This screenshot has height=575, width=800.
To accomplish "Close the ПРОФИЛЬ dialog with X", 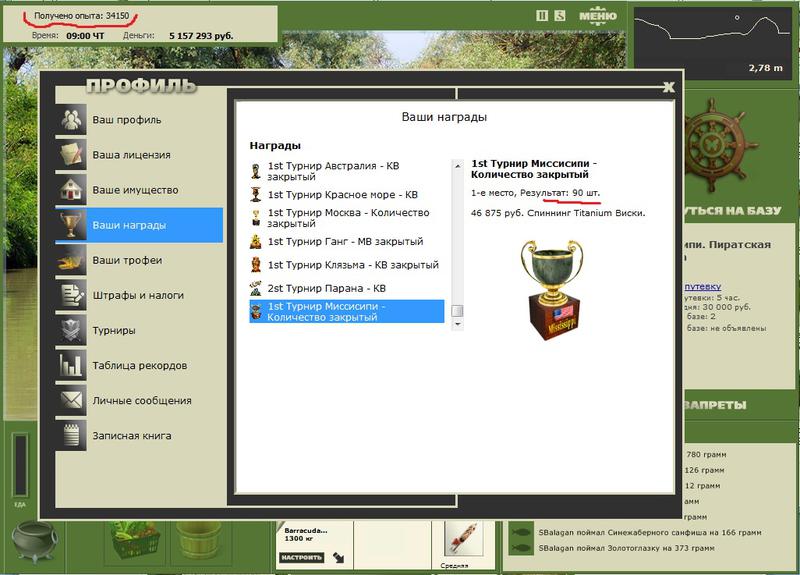I will 669,87.
